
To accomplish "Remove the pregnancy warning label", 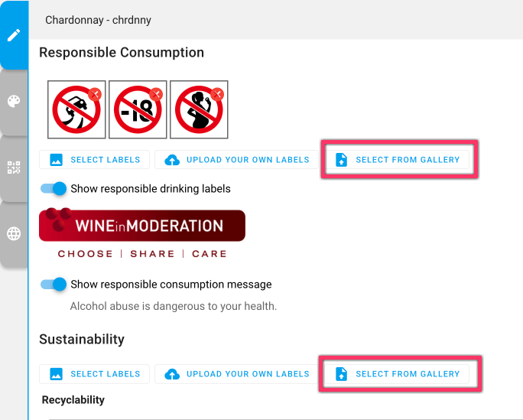I will click(x=217, y=94).
